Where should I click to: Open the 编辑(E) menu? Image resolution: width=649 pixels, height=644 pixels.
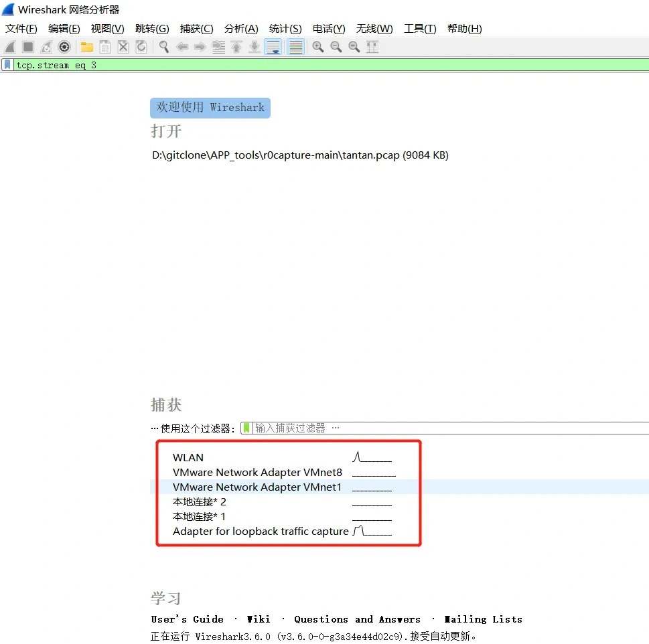64,29
